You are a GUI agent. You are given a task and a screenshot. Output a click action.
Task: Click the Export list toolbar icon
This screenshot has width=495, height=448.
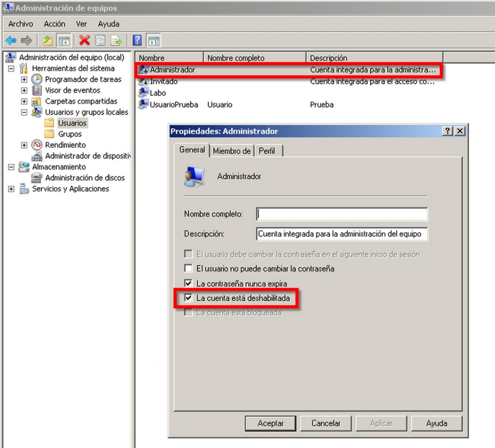[x=116, y=40]
